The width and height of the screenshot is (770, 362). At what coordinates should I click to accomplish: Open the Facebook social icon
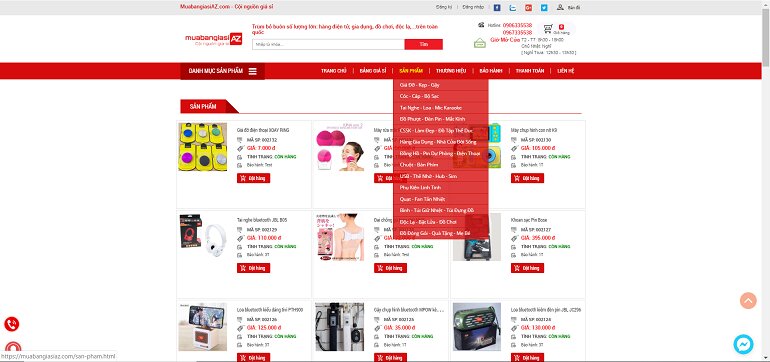point(497,7)
